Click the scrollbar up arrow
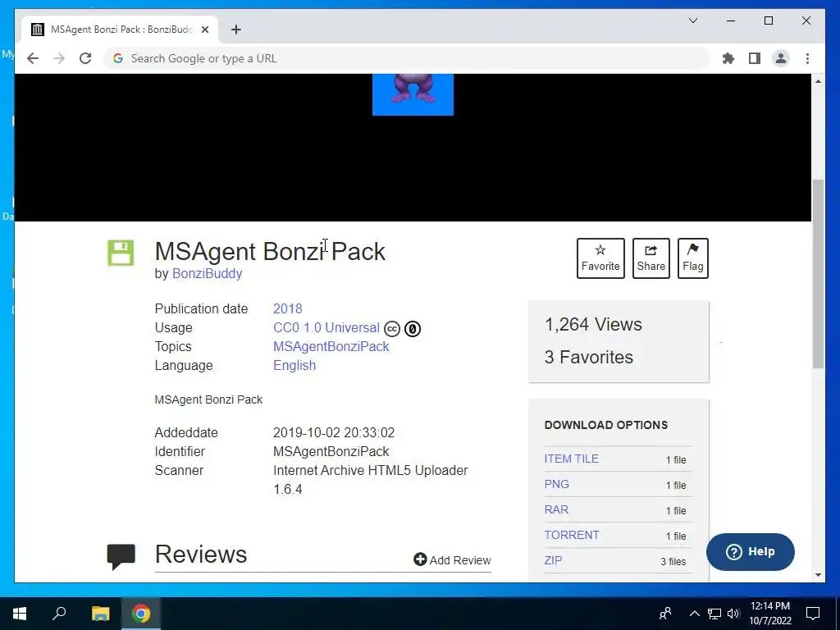840x630 pixels. tap(818, 81)
